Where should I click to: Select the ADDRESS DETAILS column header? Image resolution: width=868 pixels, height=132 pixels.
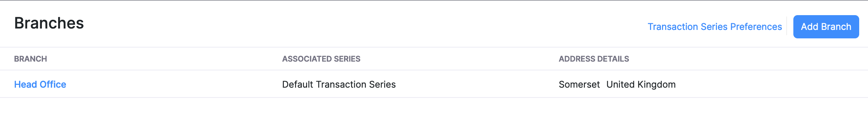coord(594,59)
